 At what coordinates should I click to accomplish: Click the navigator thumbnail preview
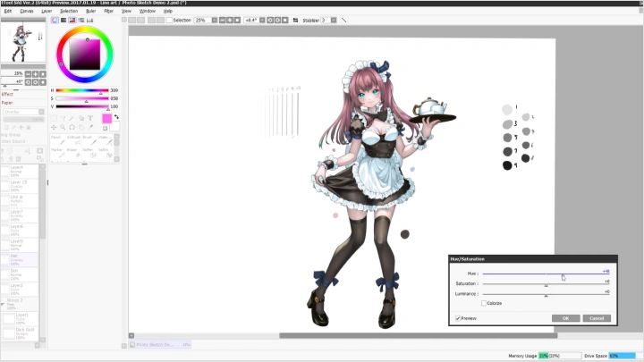pyautogui.click(x=23, y=42)
